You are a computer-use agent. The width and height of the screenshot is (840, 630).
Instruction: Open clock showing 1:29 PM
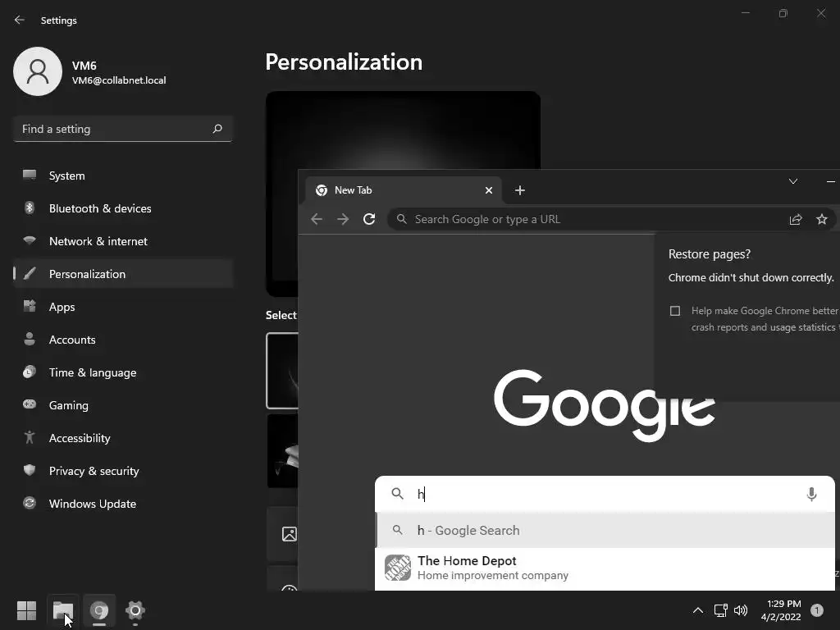(781, 610)
